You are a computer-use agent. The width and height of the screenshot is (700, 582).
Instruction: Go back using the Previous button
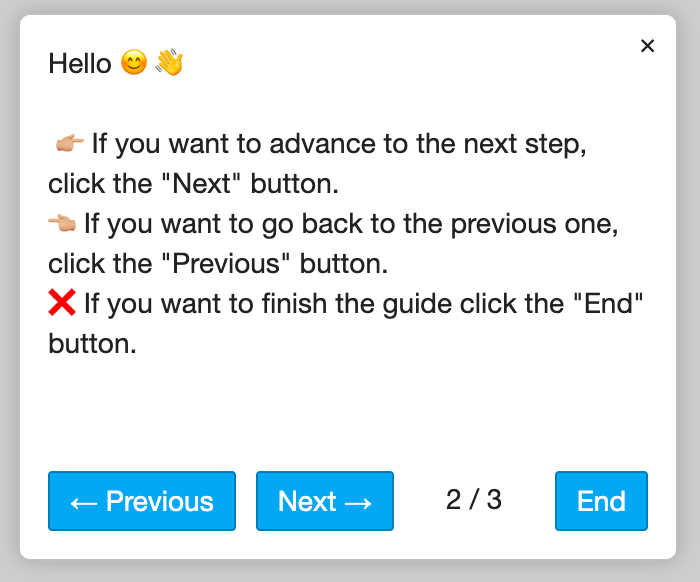point(142,501)
